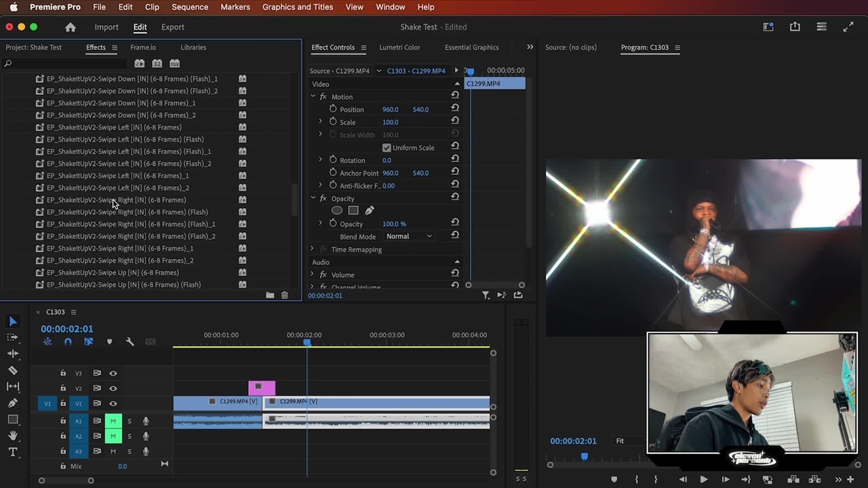Toggle the Uniform Scale checkbox
This screenshot has width=868, height=488.
coord(387,148)
